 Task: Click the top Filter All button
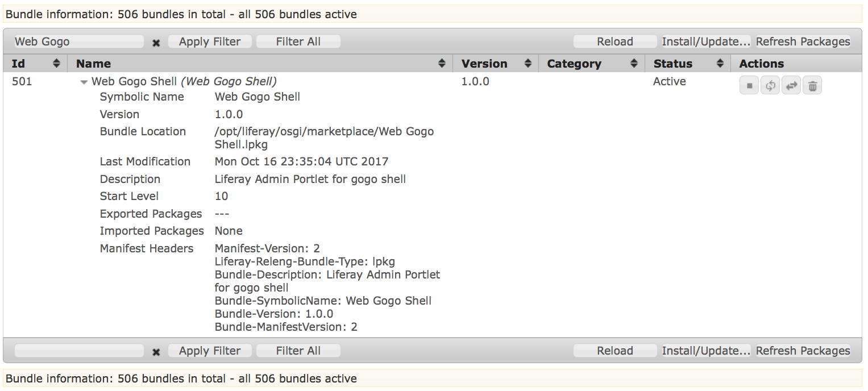(x=298, y=41)
